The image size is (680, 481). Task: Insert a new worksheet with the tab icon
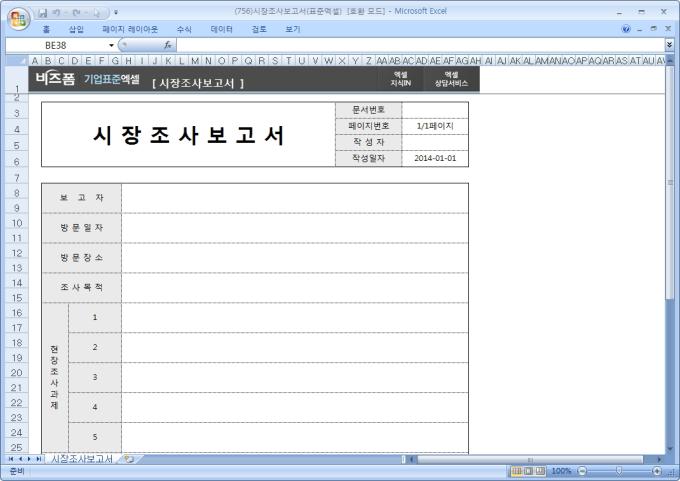[x=129, y=458]
